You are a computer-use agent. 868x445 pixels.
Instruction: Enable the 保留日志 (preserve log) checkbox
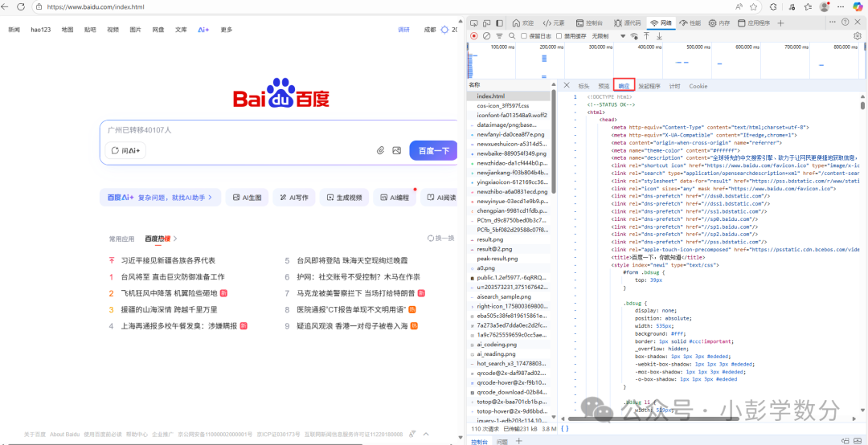click(x=524, y=35)
